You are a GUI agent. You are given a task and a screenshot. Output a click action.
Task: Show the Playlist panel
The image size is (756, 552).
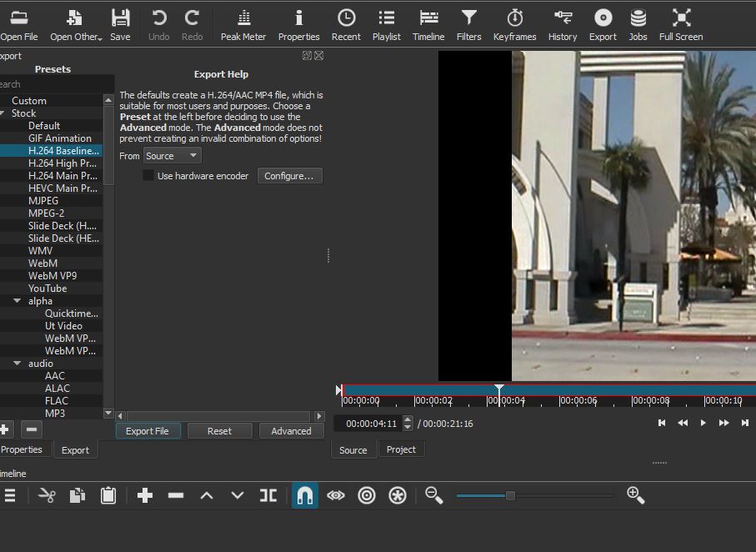(x=387, y=25)
